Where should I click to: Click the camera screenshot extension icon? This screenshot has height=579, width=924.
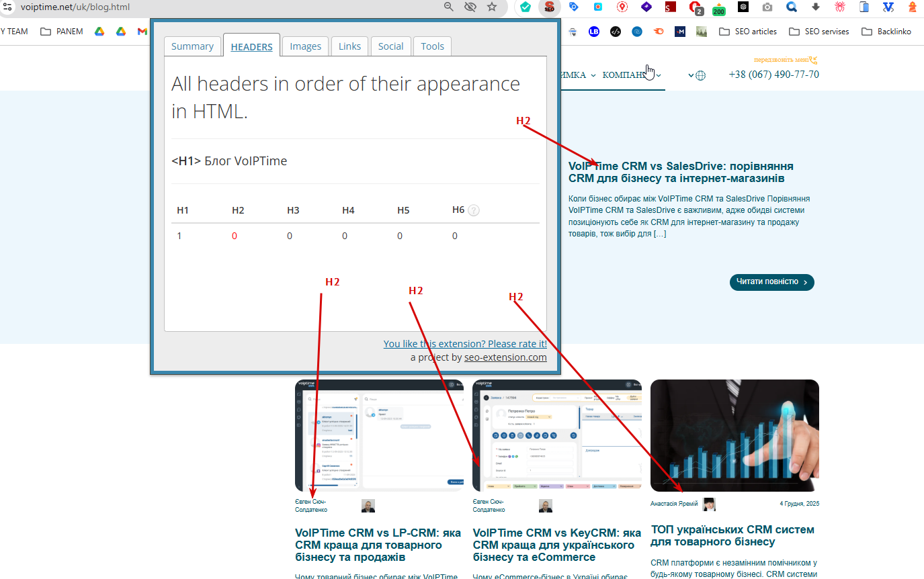point(767,7)
